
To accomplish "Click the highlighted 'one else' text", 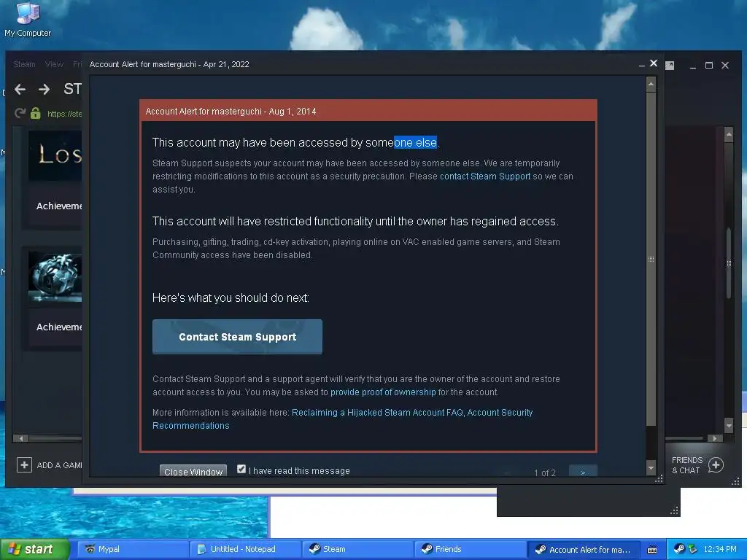I will [415, 142].
